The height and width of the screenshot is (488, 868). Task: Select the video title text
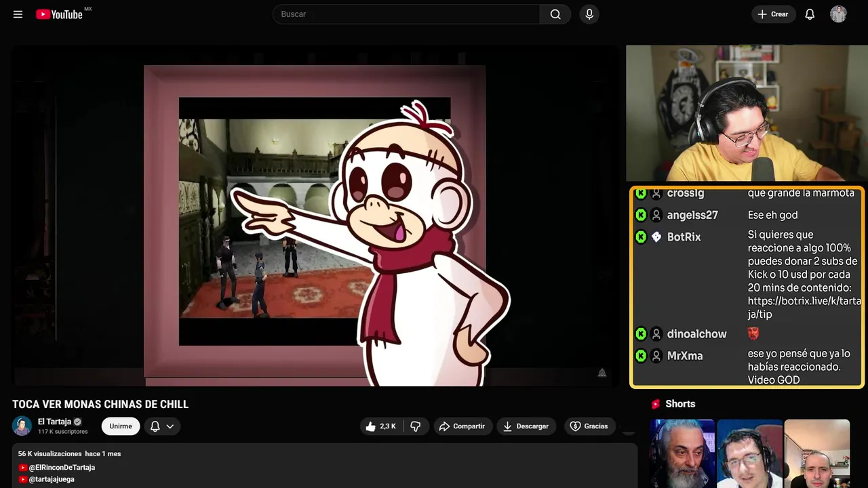coord(100,405)
